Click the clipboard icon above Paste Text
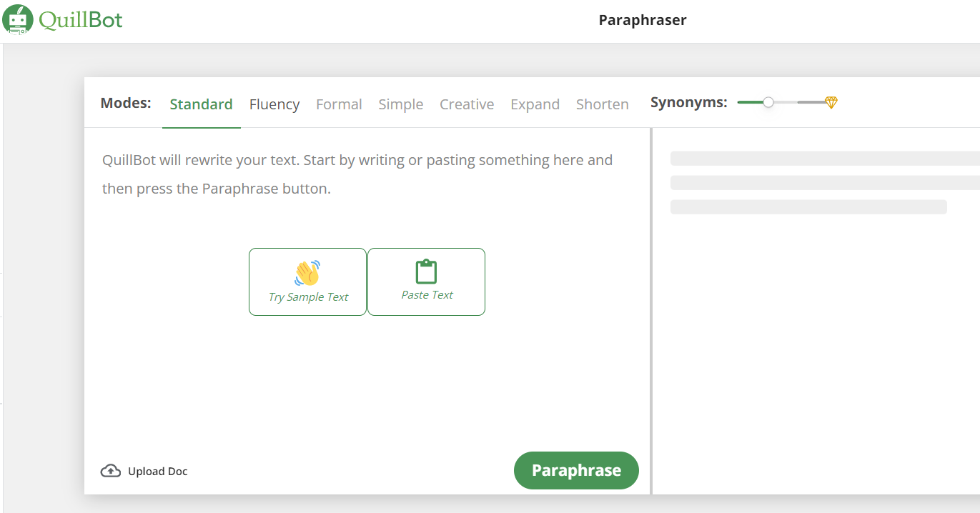Image resolution: width=980 pixels, height=513 pixels. click(426, 272)
